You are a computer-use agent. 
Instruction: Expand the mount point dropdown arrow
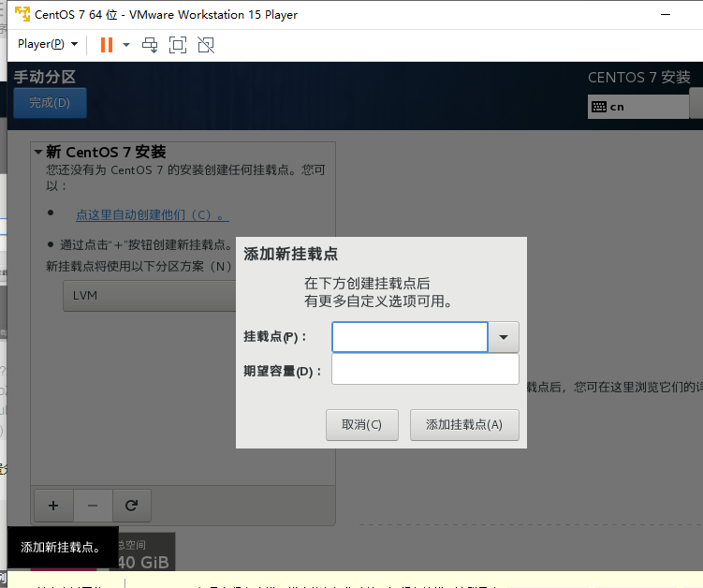click(x=504, y=337)
